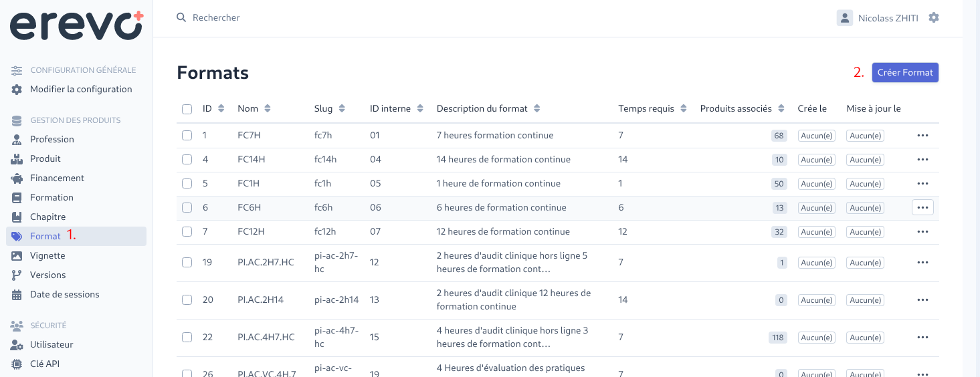Click the search magnifier icon

(181, 17)
